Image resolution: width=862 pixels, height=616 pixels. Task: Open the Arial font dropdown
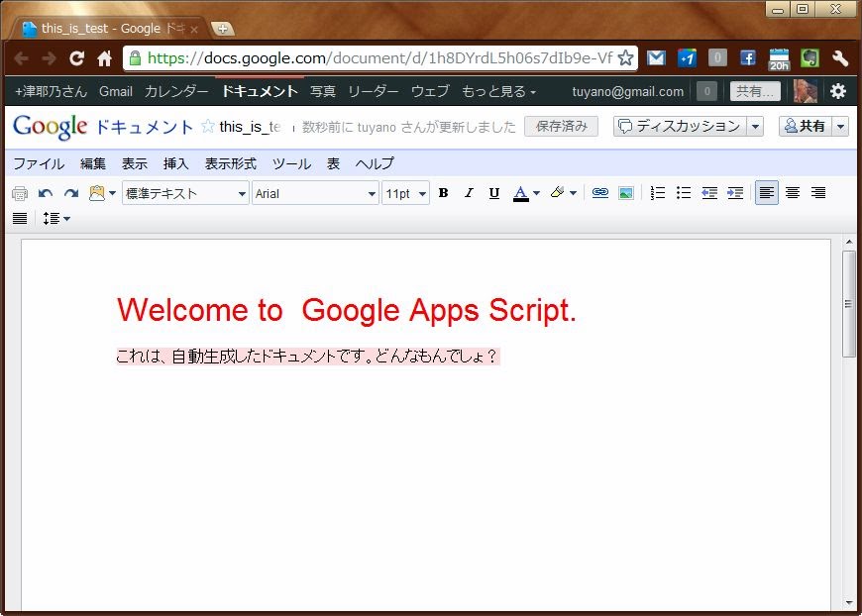tap(315, 193)
